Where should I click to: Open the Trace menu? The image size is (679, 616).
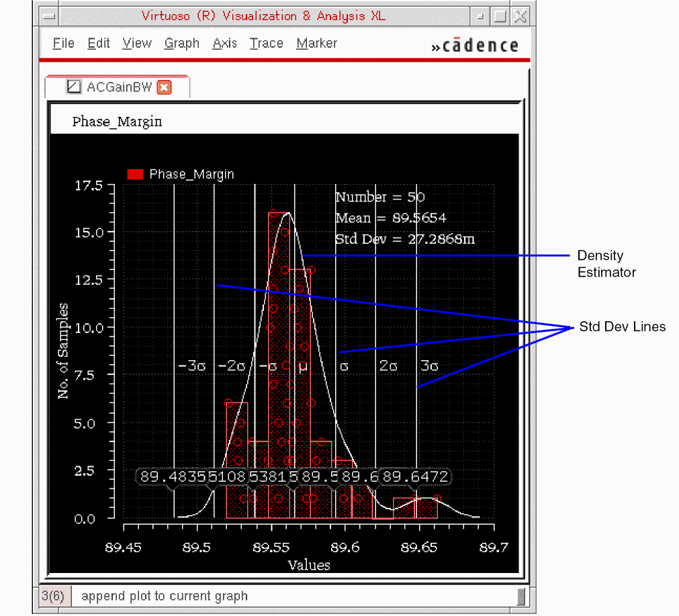click(266, 44)
